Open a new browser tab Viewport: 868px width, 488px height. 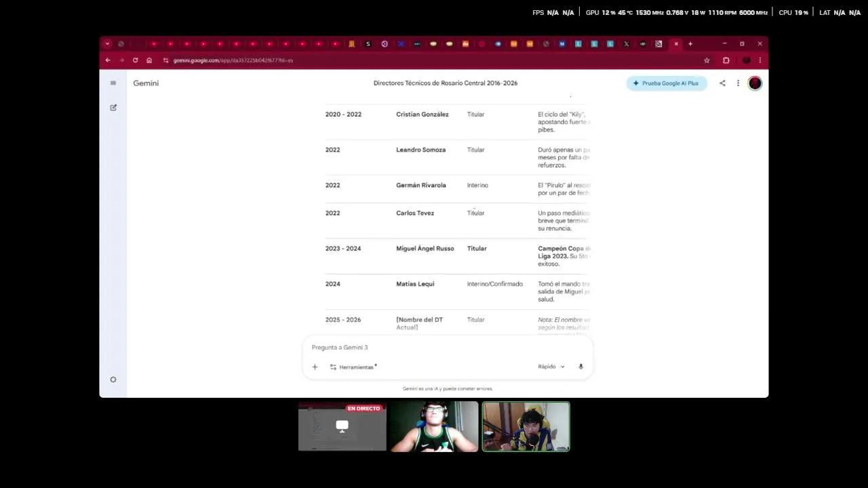tap(690, 44)
